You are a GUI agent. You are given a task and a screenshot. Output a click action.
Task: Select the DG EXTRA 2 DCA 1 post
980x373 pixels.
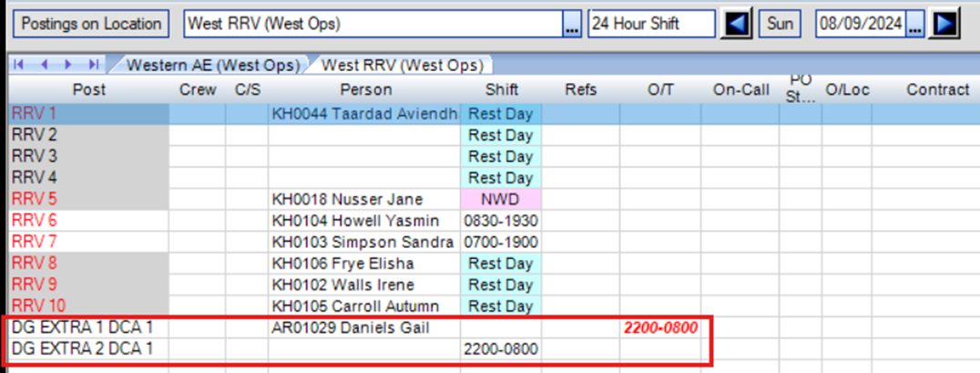(x=87, y=349)
